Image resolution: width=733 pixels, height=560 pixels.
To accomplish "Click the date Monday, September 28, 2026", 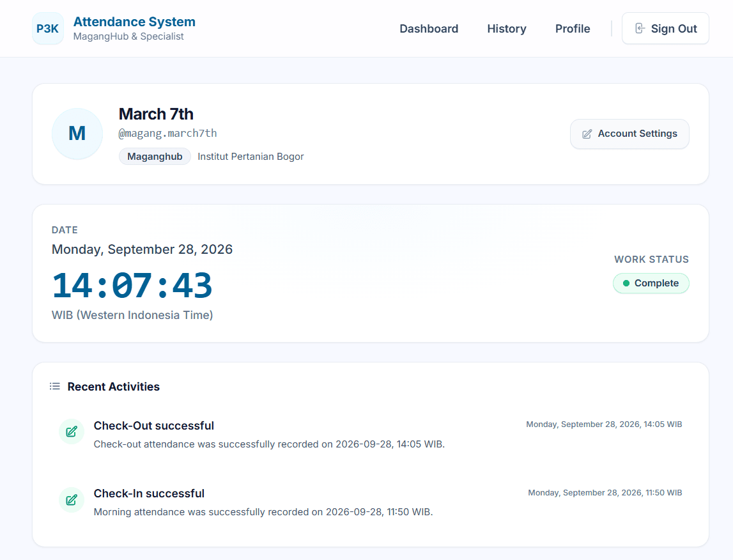I will click(x=142, y=249).
